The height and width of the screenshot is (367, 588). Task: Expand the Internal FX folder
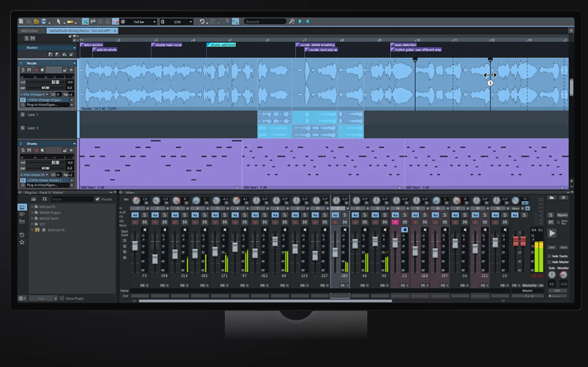pyautogui.click(x=32, y=207)
